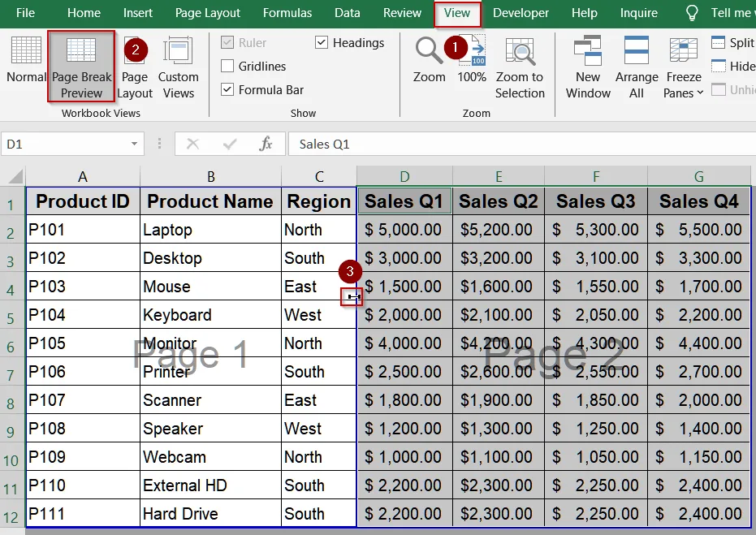
Task: Open Custom Views dialog
Action: pos(178,67)
